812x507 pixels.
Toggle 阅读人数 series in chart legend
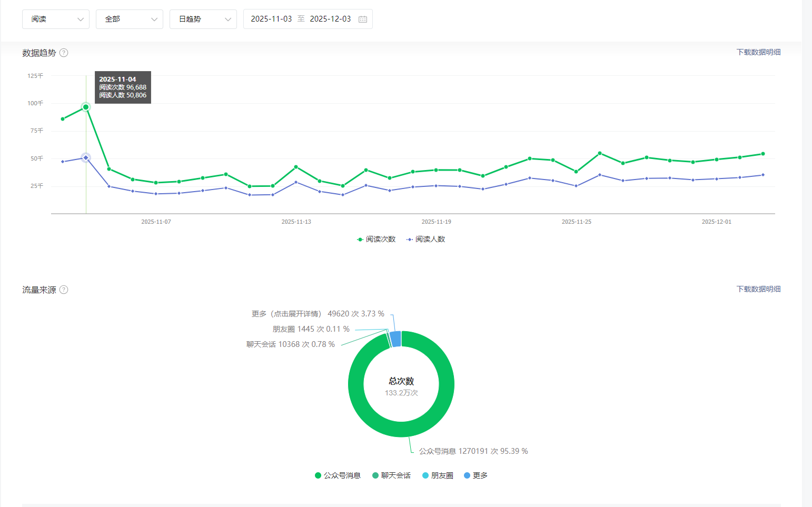tap(425, 239)
